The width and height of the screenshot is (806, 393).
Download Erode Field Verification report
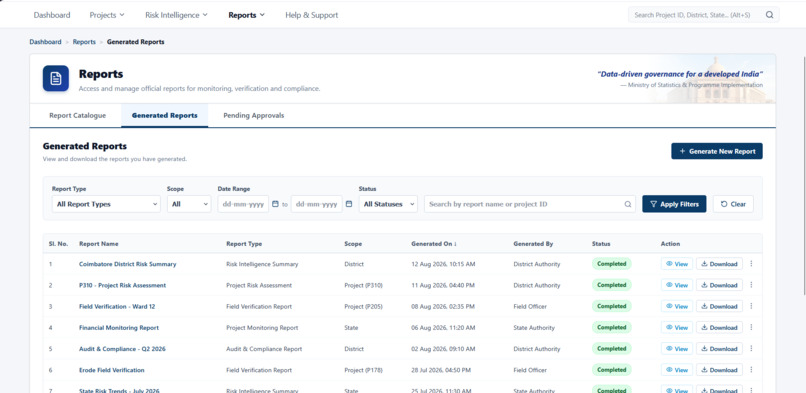click(719, 370)
